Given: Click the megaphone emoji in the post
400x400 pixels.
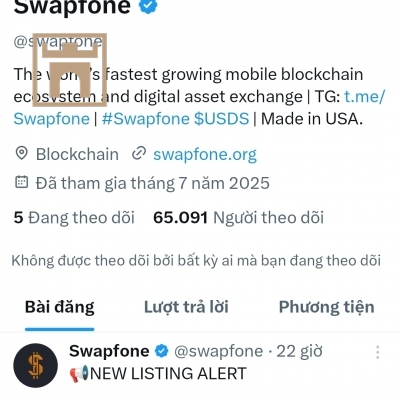Looking at the screenshot, I should (x=79, y=373).
